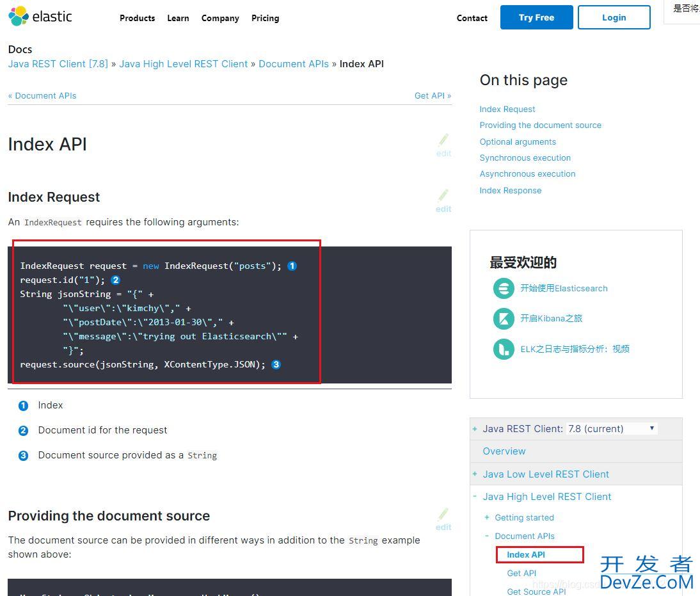The height and width of the screenshot is (596, 700).
Task: Open the version dropdown showing 7.8 (current)
Action: point(611,429)
